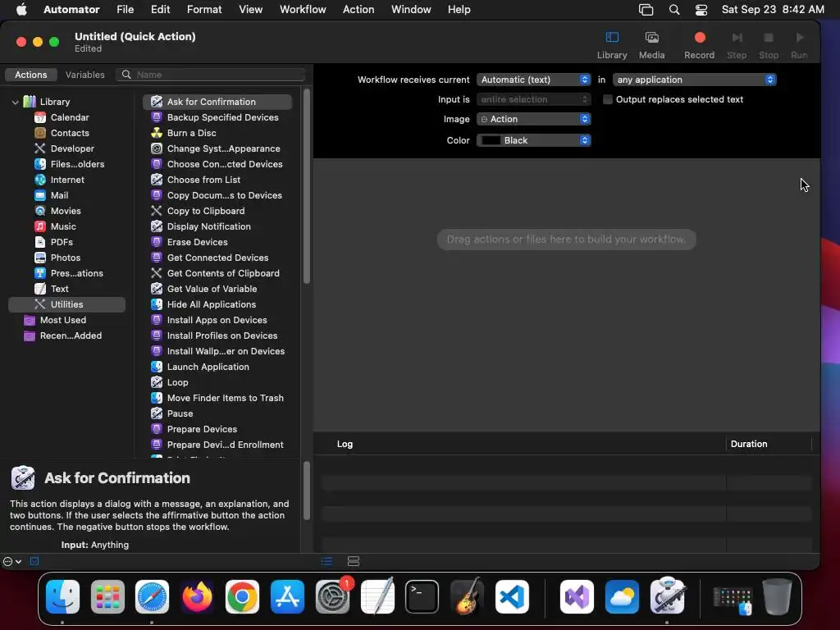Switch to the Variables tab
Viewport: 840px width, 630px height.
[84, 75]
